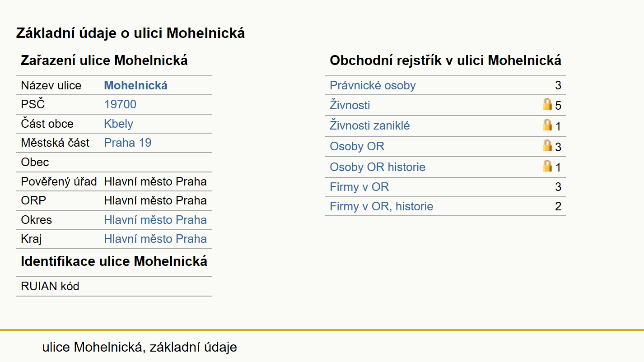Select the Živnosti zaniklé link

(370, 125)
